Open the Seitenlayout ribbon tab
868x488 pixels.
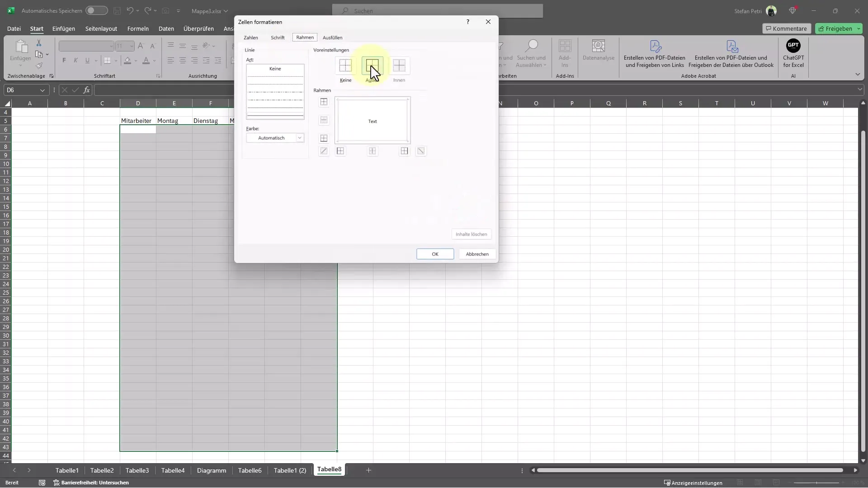[101, 28]
